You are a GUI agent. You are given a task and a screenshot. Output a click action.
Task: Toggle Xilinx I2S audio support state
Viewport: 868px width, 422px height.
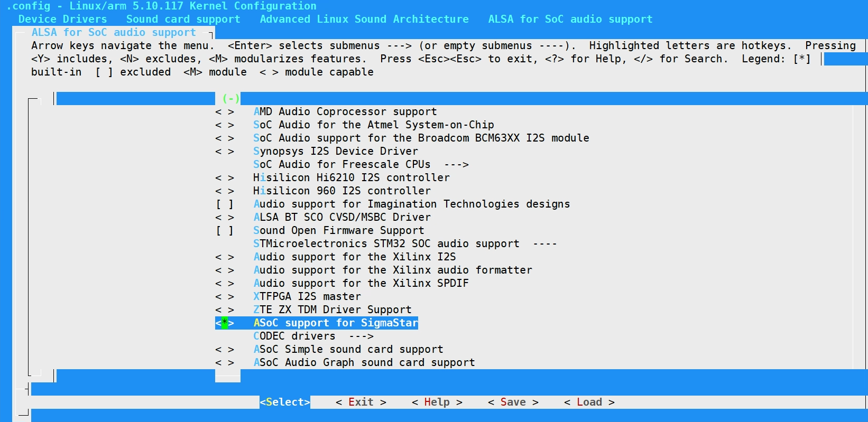tap(225, 257)
